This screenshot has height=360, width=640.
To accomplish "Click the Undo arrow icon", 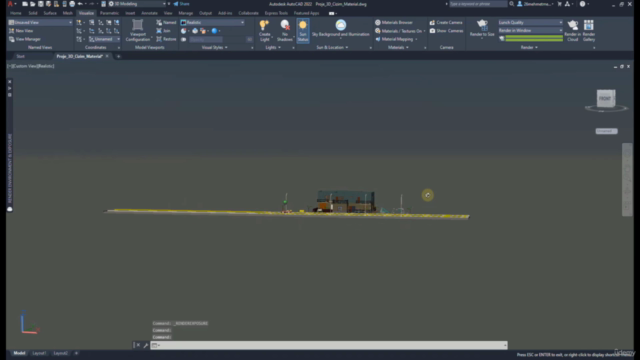I will [80, 4].
